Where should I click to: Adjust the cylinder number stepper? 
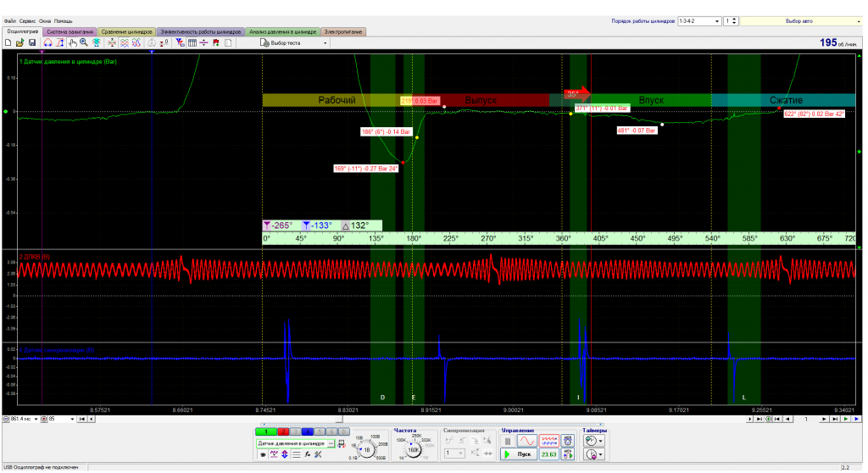point(734,21)
